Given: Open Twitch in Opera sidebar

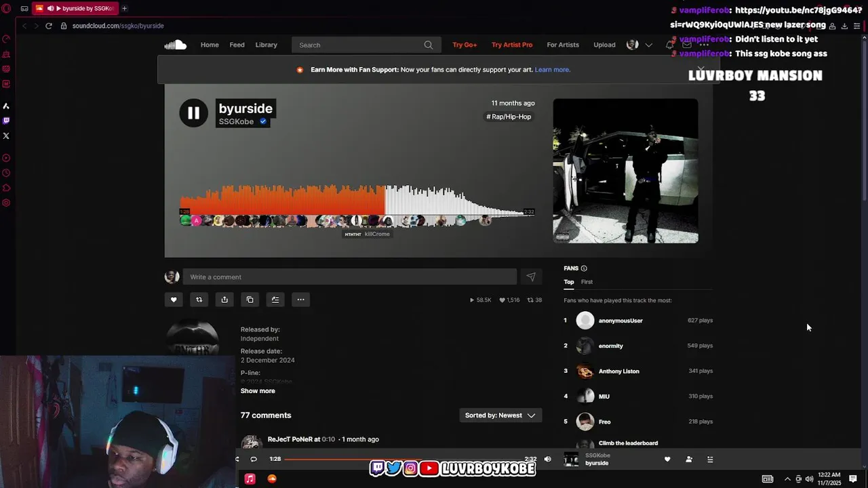Looking at the screenshot, I should click(6, 121).
